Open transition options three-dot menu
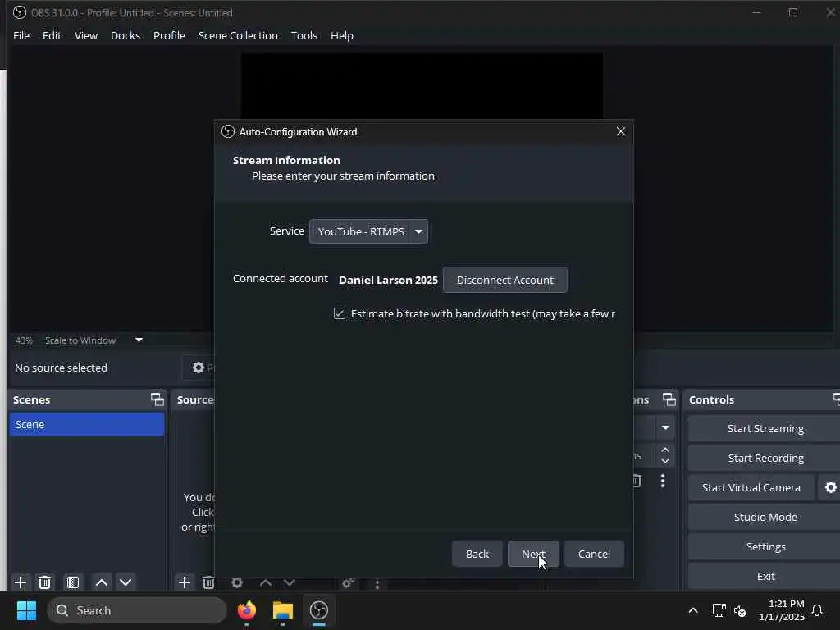840x630 pixels. coord(663,481)
